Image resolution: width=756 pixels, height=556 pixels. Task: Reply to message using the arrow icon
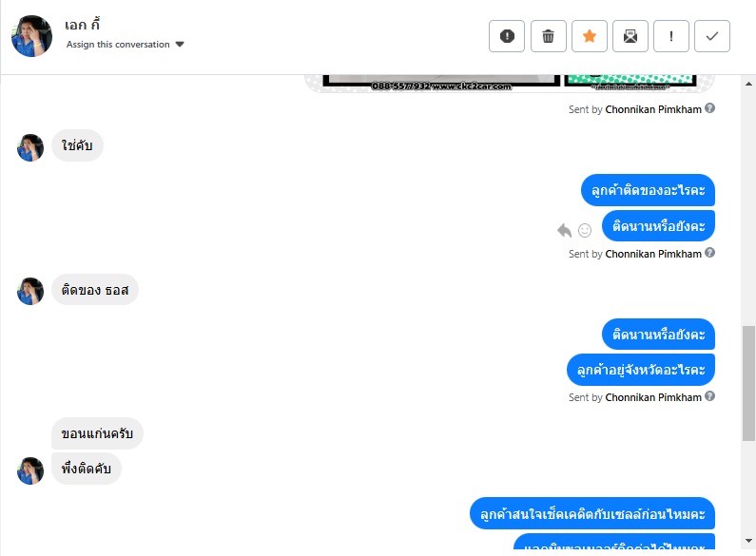pos(564,230)
